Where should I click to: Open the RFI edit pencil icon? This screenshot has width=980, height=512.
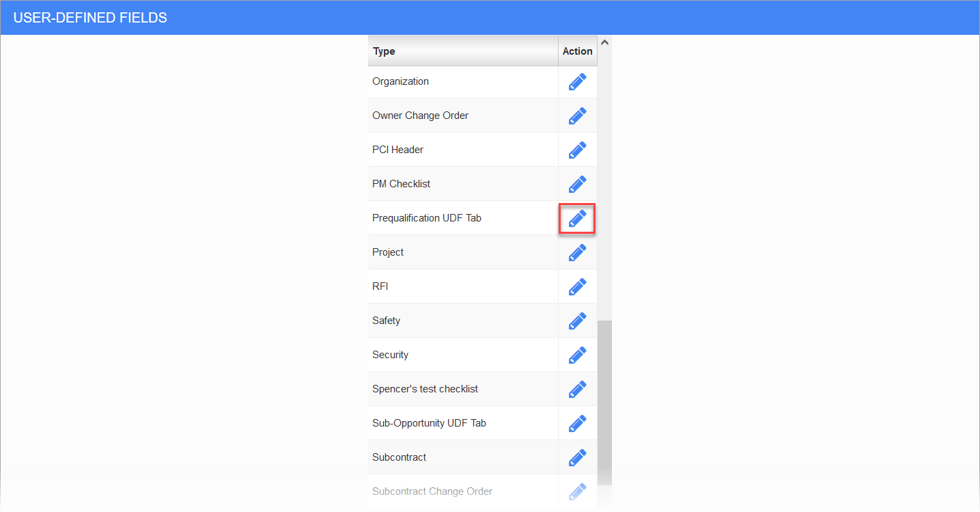(577, 287)
